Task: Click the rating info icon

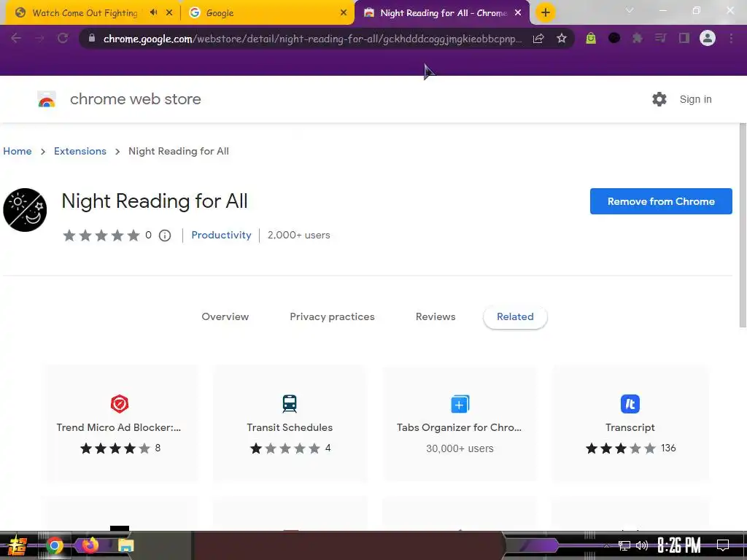Action: click(x=165, y=236)
